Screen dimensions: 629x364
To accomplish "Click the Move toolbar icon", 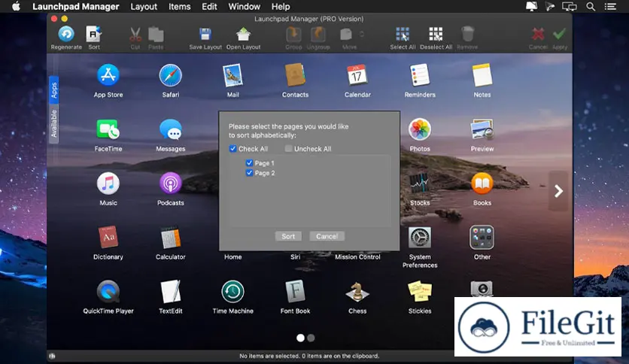I will pos(346,35).
